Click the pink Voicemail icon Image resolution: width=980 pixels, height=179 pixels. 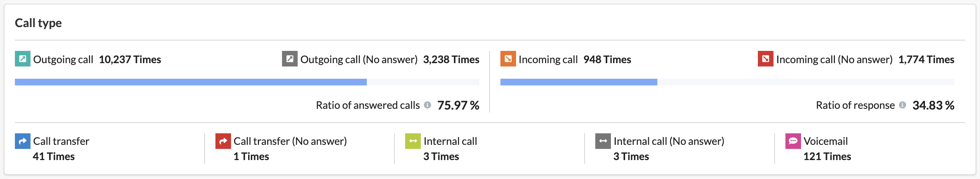click(x=793, y=141)
